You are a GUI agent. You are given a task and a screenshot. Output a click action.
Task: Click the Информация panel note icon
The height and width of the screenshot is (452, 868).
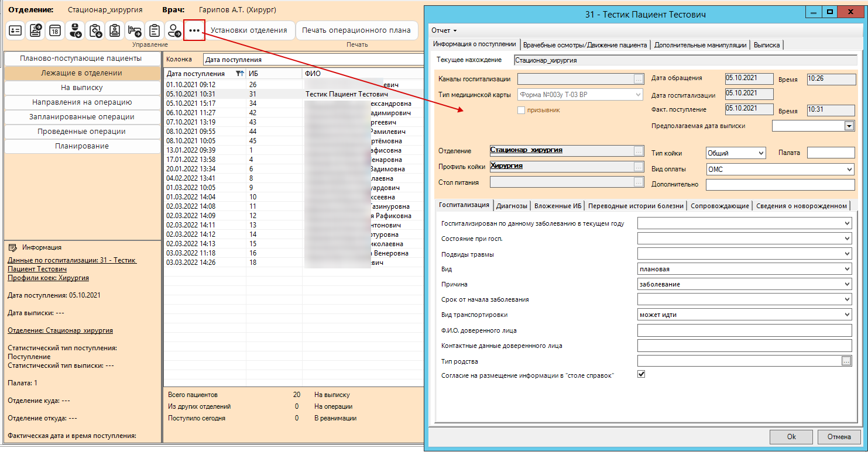tap(13, 248)
